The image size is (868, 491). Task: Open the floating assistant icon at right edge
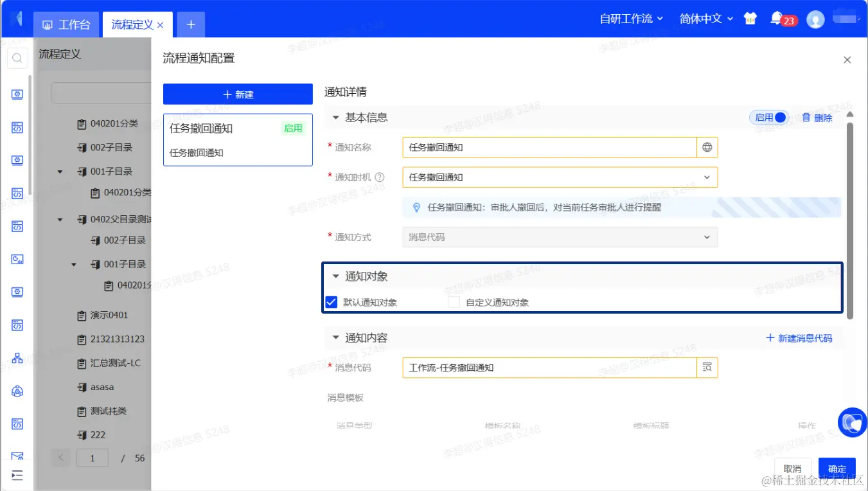853,423
